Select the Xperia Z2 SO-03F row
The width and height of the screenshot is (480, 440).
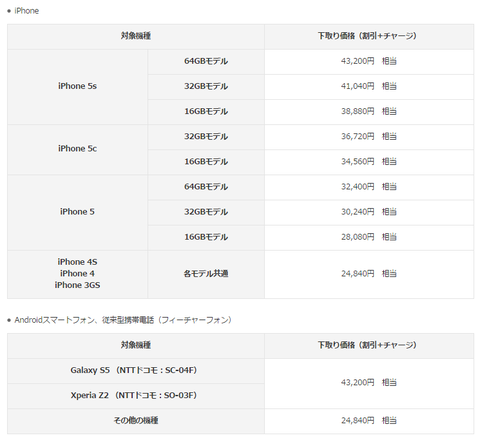coord(136,396)
